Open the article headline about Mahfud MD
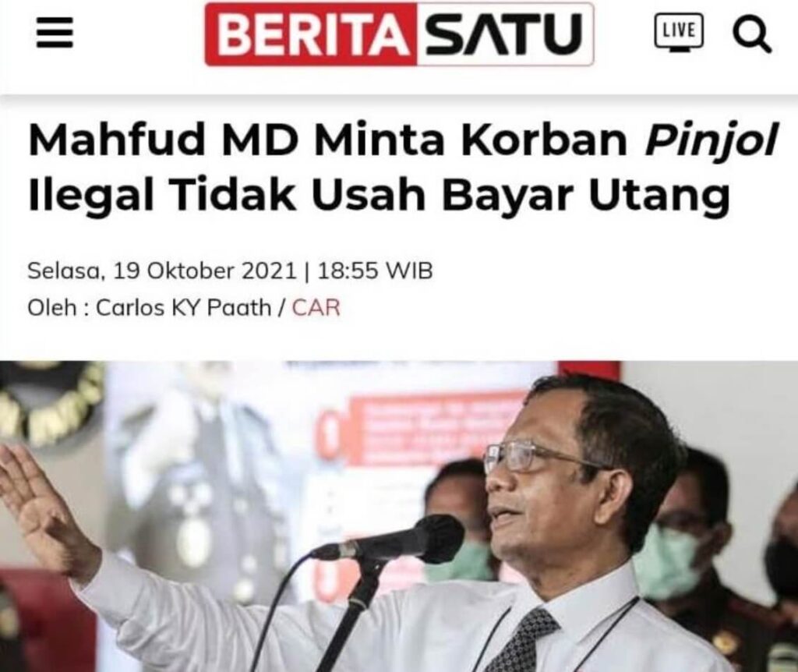 (404, 168)
